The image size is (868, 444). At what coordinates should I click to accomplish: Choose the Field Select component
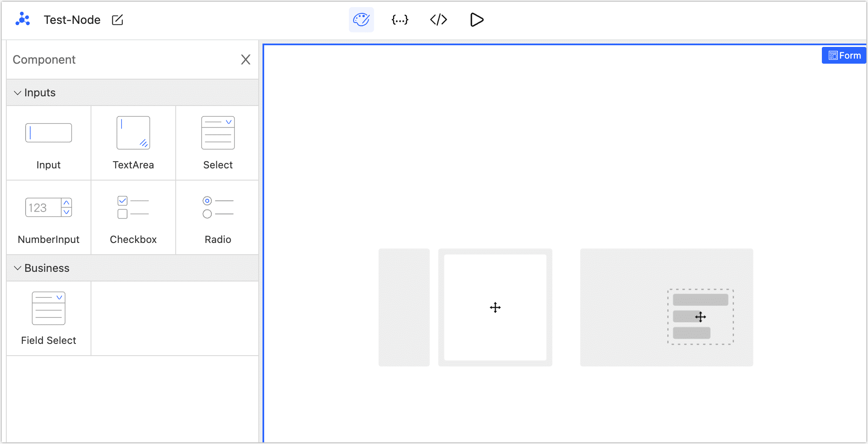click(x=49, y=318)
